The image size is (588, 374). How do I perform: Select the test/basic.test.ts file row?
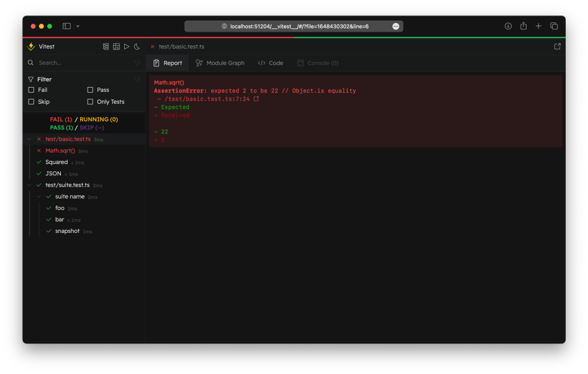84,139
